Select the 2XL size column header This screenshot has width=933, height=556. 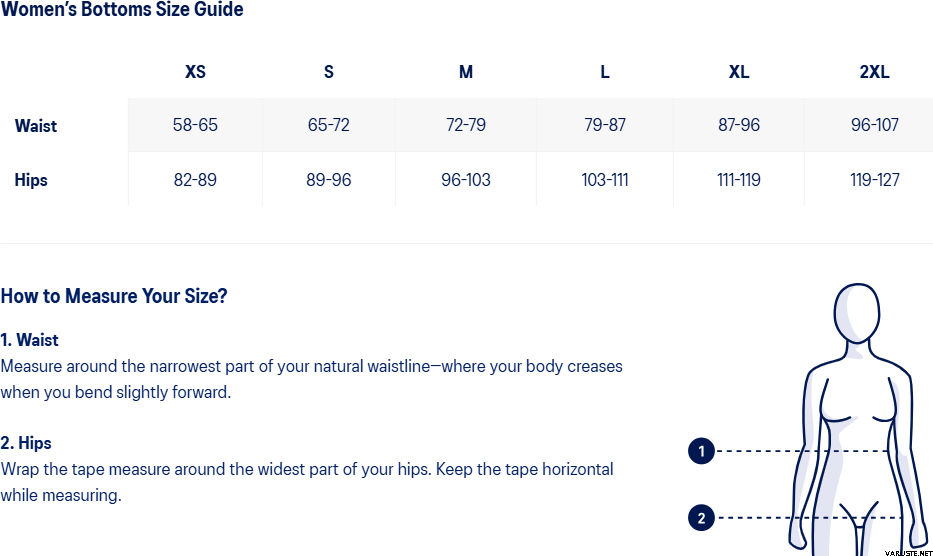tap(874, 72)
